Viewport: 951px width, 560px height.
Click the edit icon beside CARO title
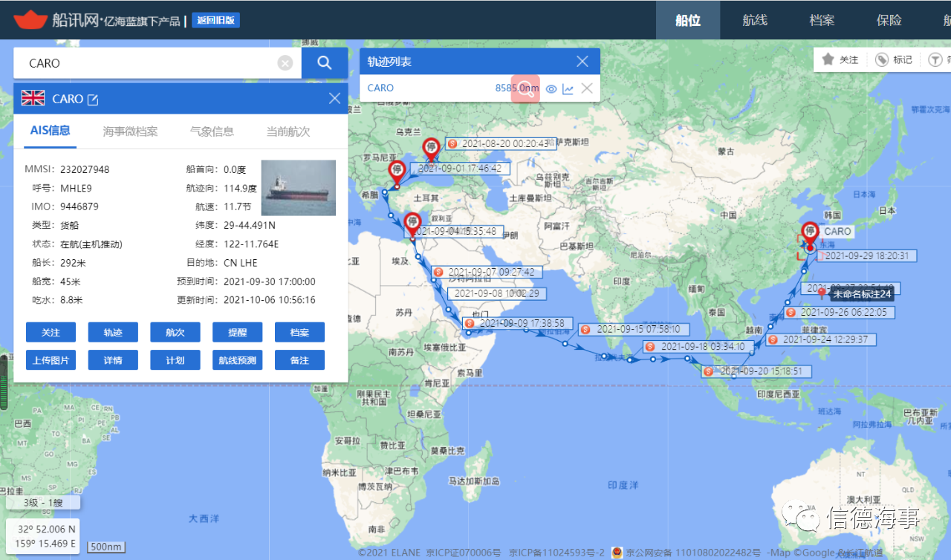[x=93, y=99]
